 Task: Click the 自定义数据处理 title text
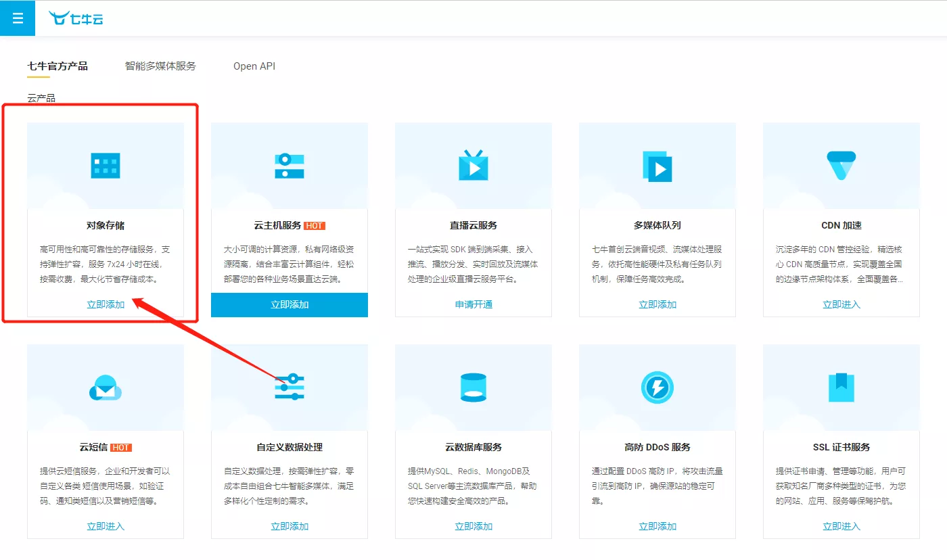(x=290, y=447)
